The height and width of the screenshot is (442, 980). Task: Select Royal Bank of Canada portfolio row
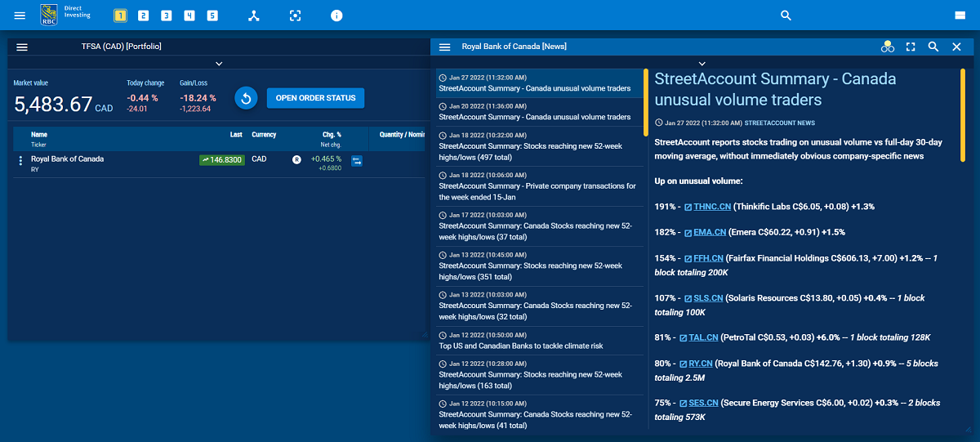point(219,163)
